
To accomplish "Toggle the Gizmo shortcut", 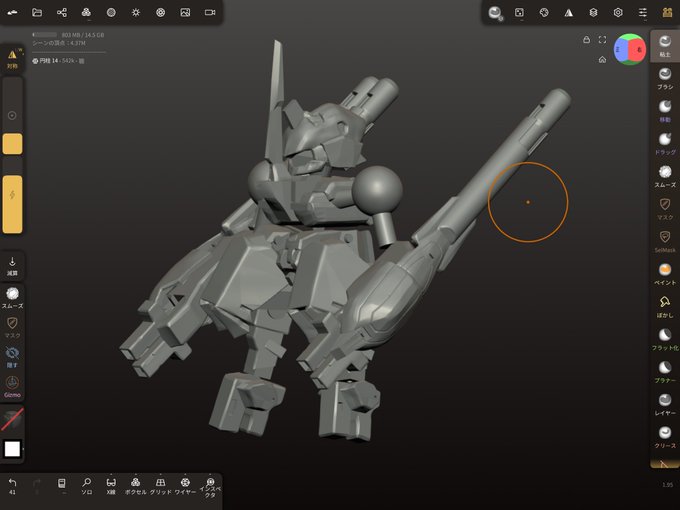I will (x=12, y=386).
